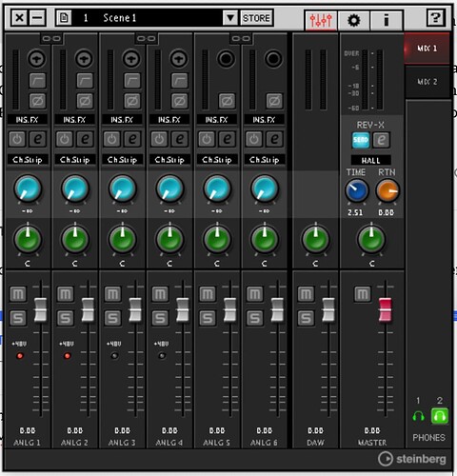The height and width of the screenshot is (476, 457).
Task: Click the ANLG 5 fader handle
Action: (229, 309)
